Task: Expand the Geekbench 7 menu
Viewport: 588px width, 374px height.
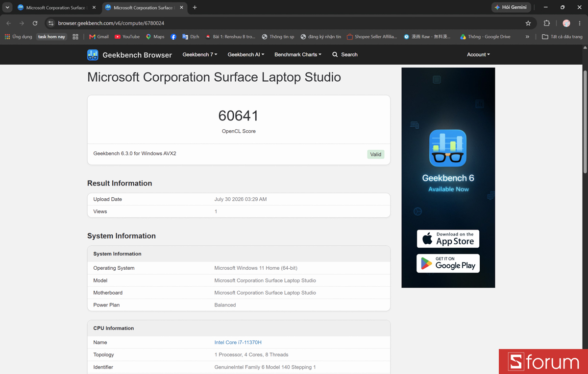Action: 200,54
